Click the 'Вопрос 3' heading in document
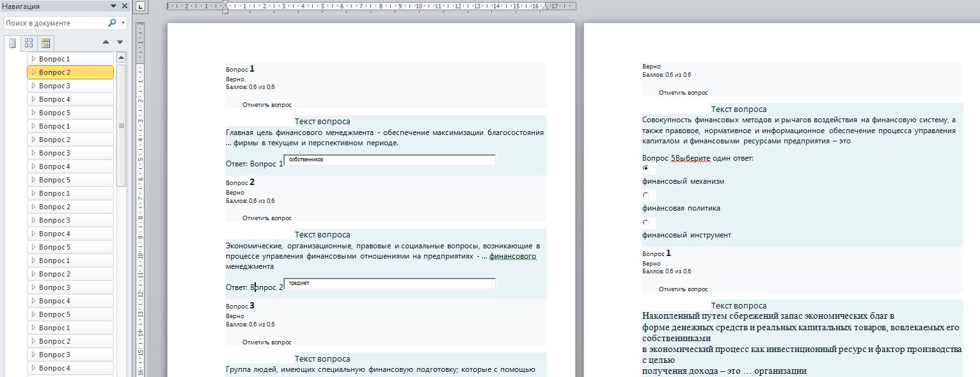The width and height of the screenshot is (980, 377). click(x=241, y=306)
